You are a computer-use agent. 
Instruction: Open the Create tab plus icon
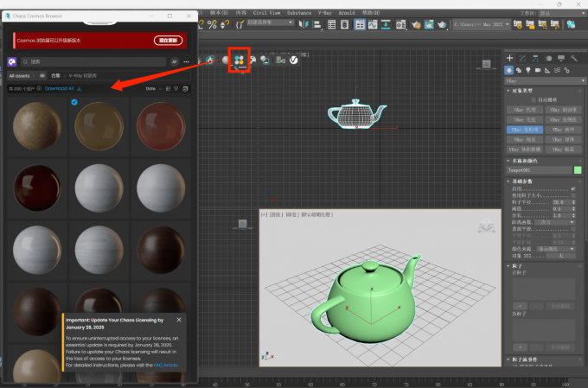pos(509,58)
